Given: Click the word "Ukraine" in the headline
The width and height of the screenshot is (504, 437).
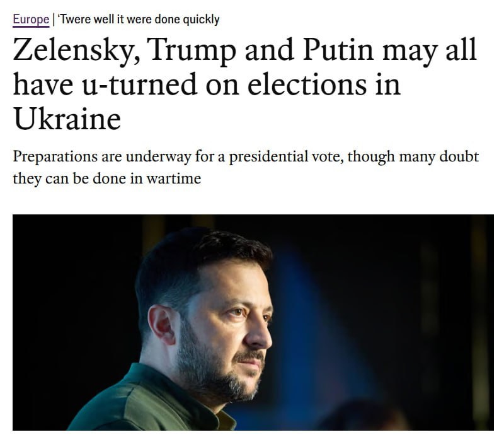Looking at the screenshot, I should pyautogui.click(x=66, y=118).
